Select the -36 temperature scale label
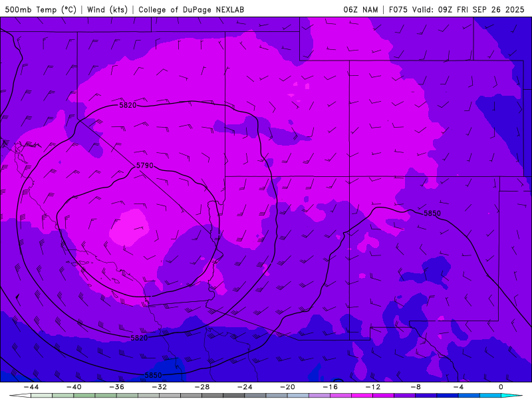The image size is (532, 399). tap(117, 387)
